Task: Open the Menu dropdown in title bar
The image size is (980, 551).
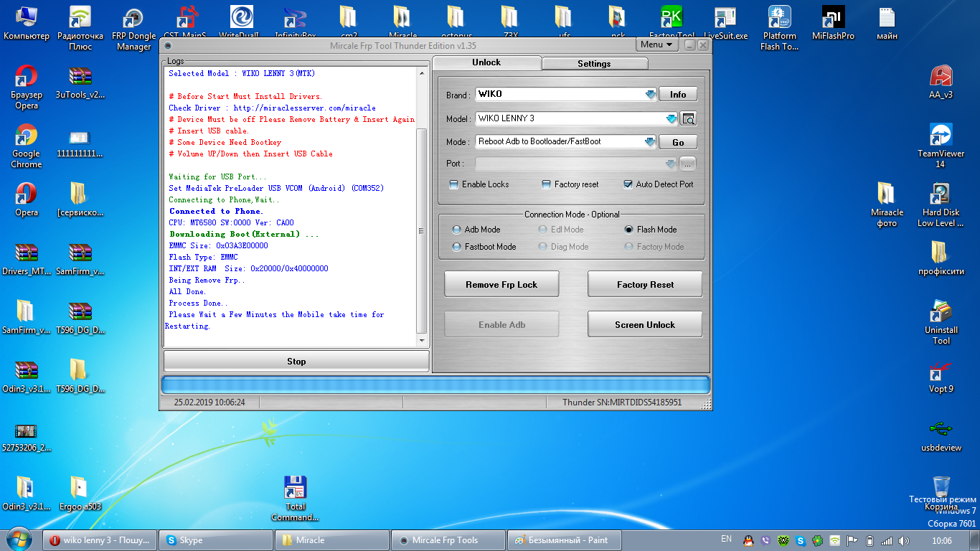Action: click(656, 44)
